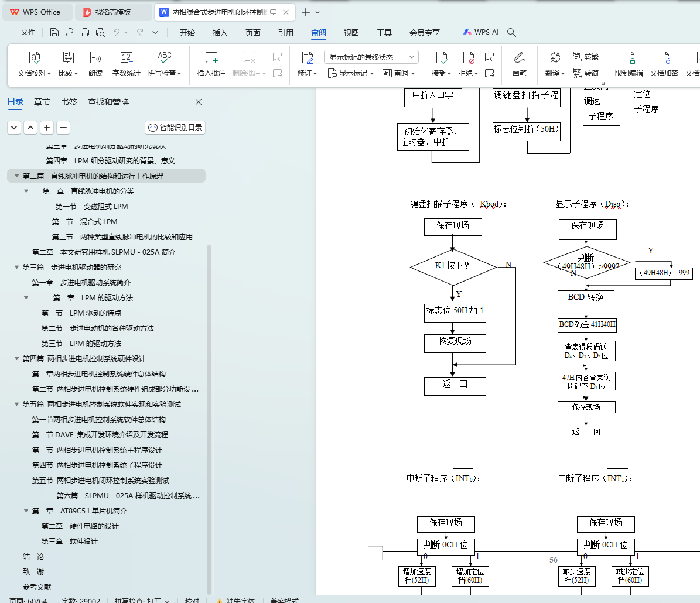Click the minus button in outline toolbar
Image resolution: width=700 pixels, height=603 pixels.
[x=63, y=128]
